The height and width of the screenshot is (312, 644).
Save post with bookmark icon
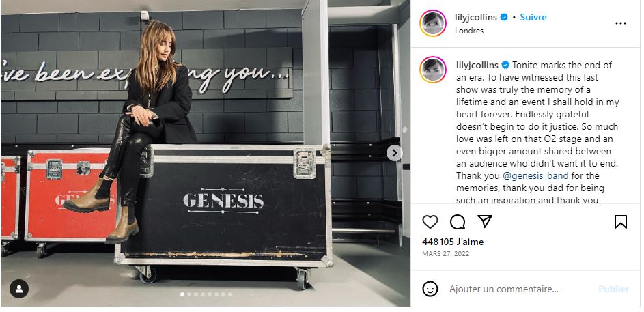[621, 222]
